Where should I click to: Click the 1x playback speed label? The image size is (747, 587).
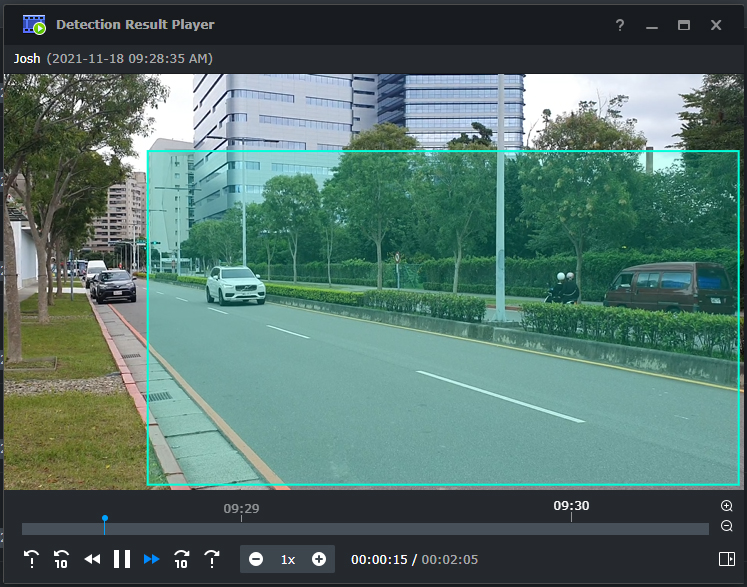(288, 559)
